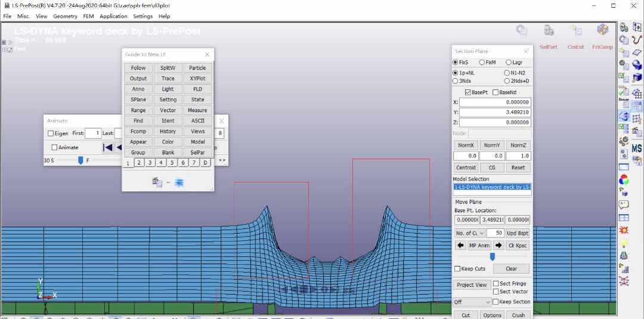The width and height of the screenshot is (644, 319).
Task: Click the highlighted section plane toolbar icon
Action: pos(624,116)
